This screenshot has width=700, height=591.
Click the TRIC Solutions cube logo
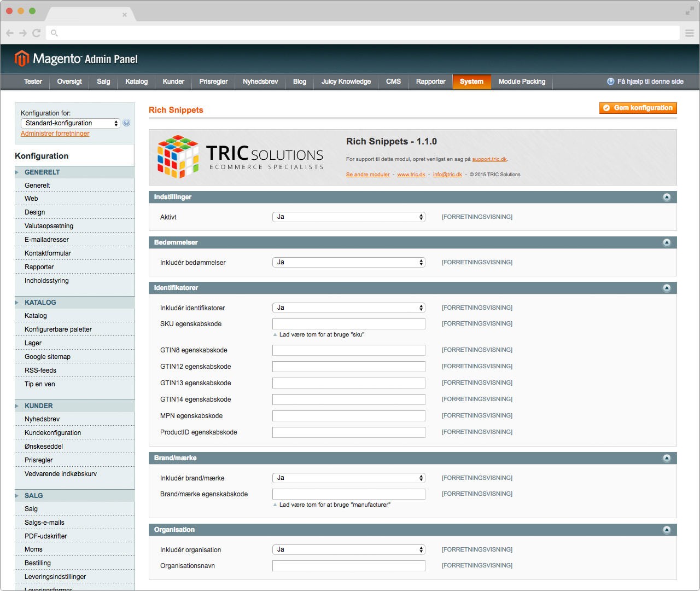pyautogui.click(x=177, y=157)
